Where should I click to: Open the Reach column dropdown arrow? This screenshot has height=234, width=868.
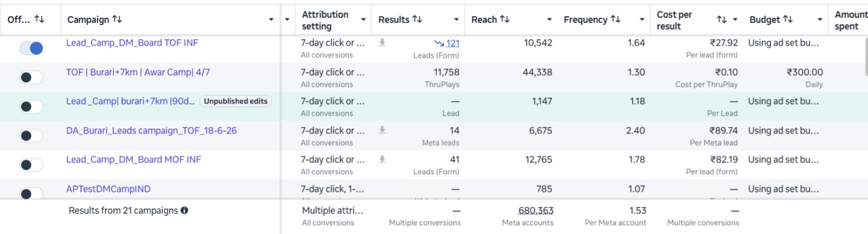tap(549, 19)
